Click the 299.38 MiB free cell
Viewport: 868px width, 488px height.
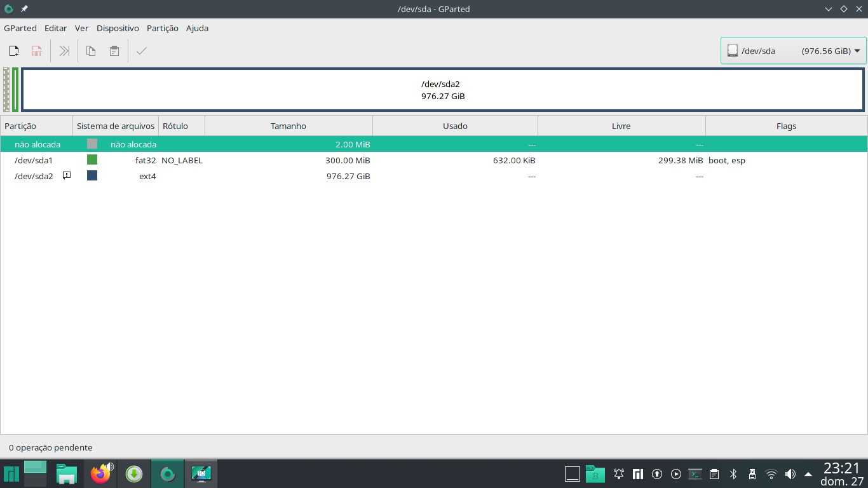click(681, 160)
